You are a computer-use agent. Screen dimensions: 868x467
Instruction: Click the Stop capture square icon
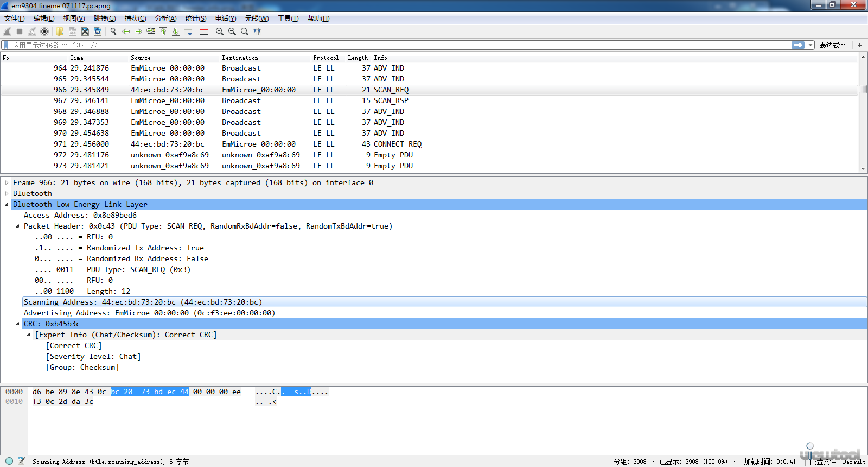point(20,31)
